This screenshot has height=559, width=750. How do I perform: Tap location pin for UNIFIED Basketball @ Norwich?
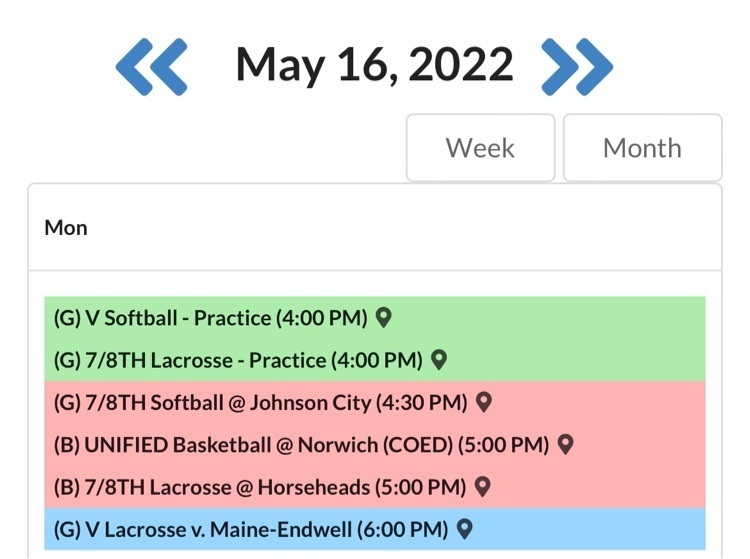565,444
